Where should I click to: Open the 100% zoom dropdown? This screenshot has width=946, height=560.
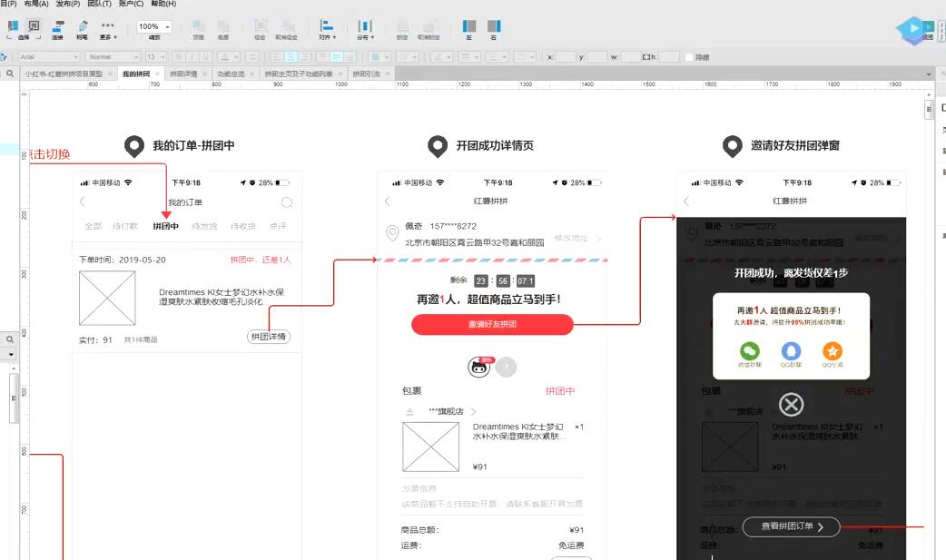154,26
